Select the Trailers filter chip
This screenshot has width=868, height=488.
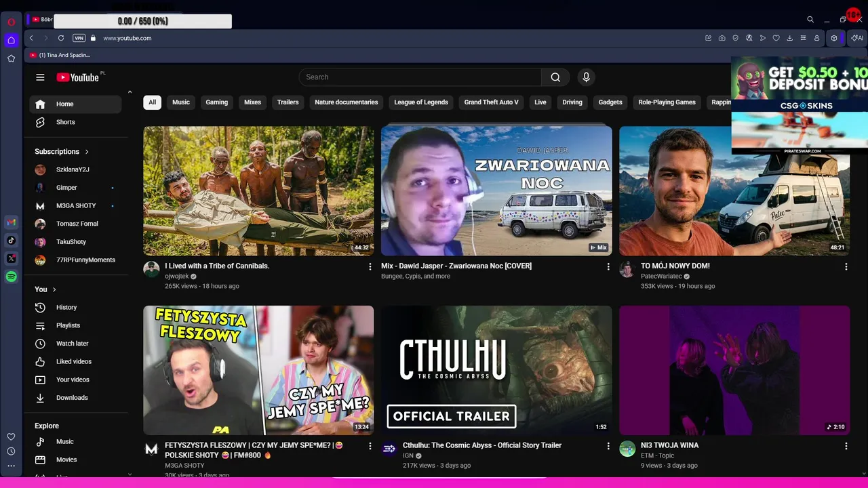288,102
